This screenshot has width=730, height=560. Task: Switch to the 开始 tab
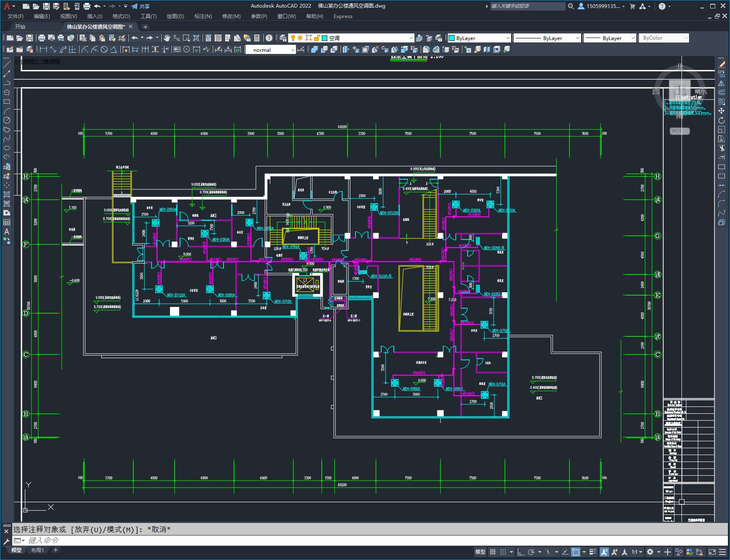coord(20,27)
